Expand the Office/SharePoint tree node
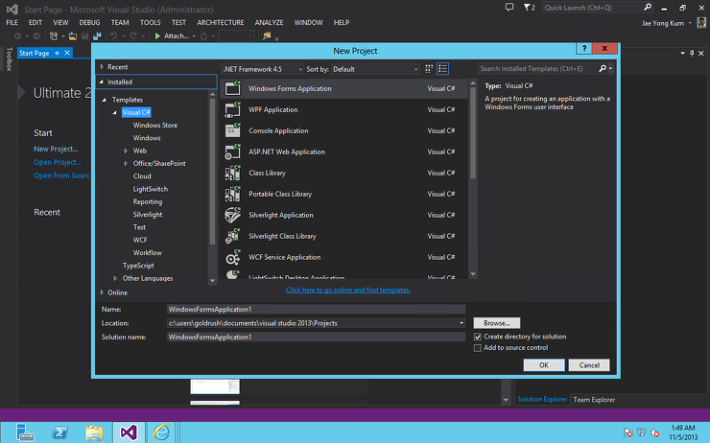The image size is (710, 443). tap(126, 164)
